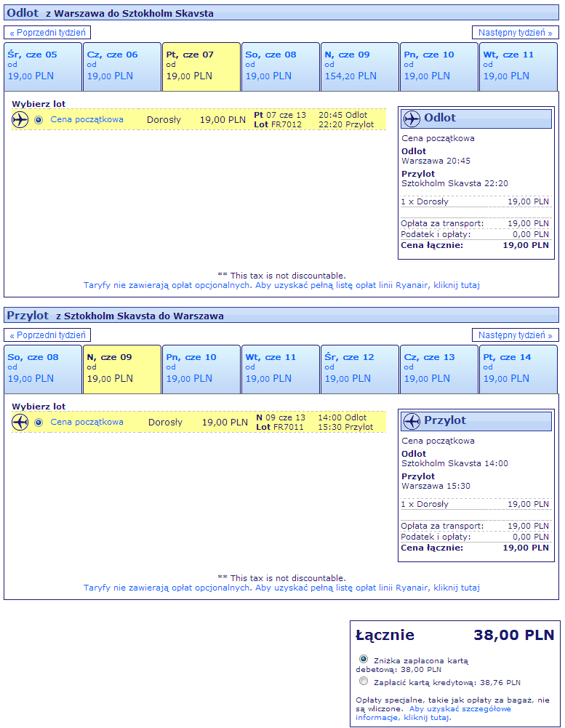Click the total amount '38,00 PLN'
565x728 pixels.
[x=514, y=635]
